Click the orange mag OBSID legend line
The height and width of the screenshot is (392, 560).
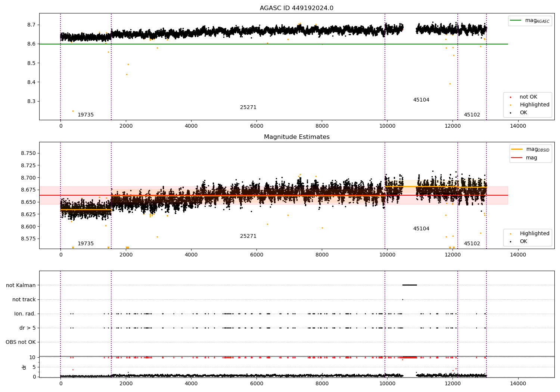pos(517,149)
